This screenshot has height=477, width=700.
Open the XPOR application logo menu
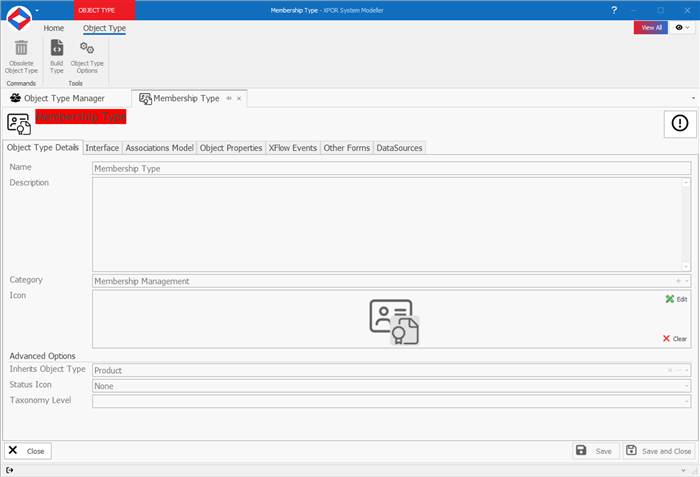click(19, 18)
